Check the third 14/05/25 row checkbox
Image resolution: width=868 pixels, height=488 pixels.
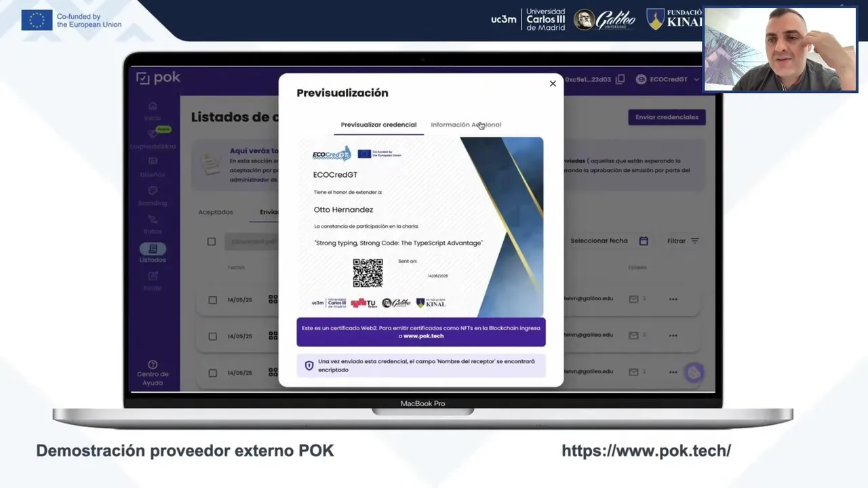pyautogui.click(x=212, y=373)
